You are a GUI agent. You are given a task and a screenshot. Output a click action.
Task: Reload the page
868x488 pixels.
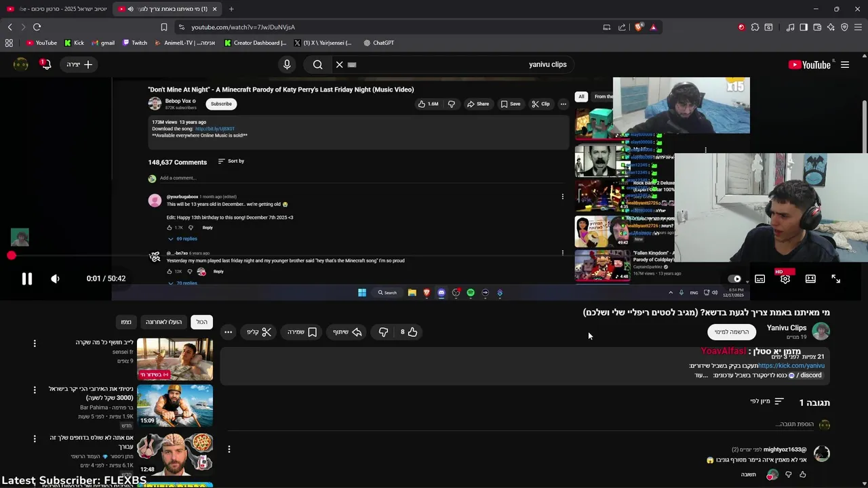click(x=37, y=27)
